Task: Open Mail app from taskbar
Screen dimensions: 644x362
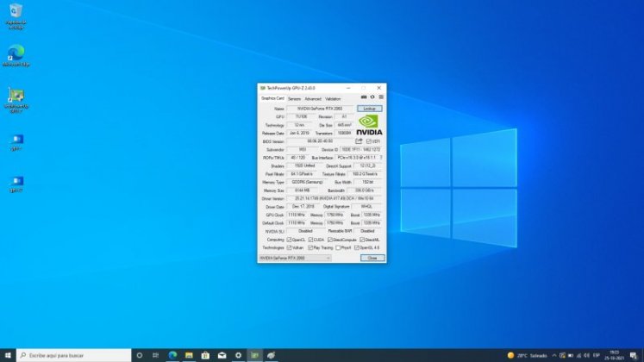Action: [222, 355]
